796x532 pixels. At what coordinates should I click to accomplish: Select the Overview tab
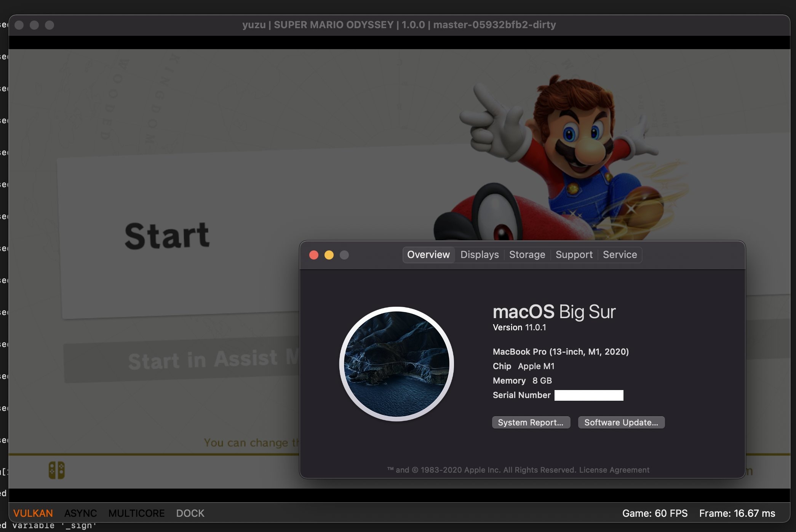click(428, 255)
